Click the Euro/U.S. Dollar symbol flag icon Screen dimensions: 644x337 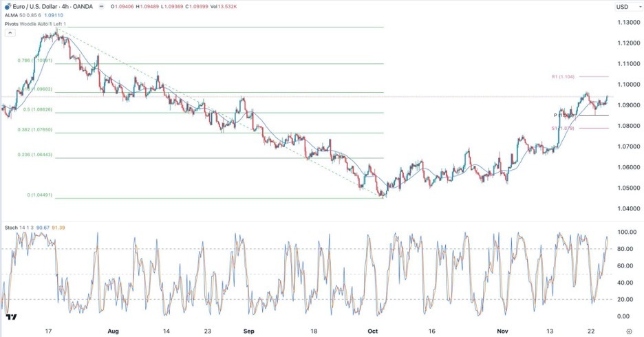(x=8, y=7)
